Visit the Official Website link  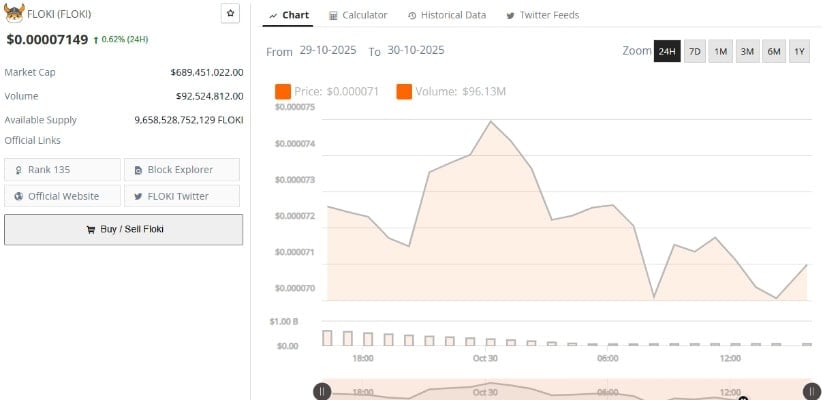coord(63,196)
